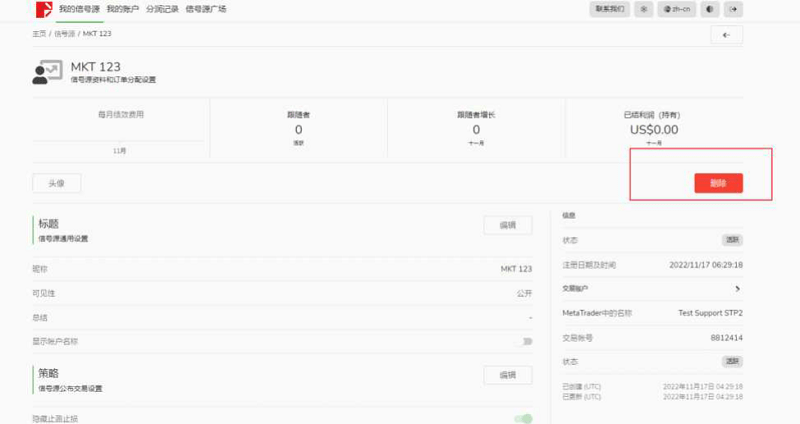
Task: Toggle the dark mode contrast icon
Action: tap(710, 9)
